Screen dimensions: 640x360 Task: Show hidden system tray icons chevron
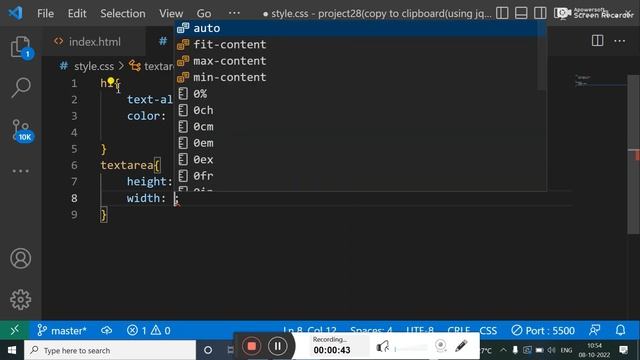(x=503, y=350)
